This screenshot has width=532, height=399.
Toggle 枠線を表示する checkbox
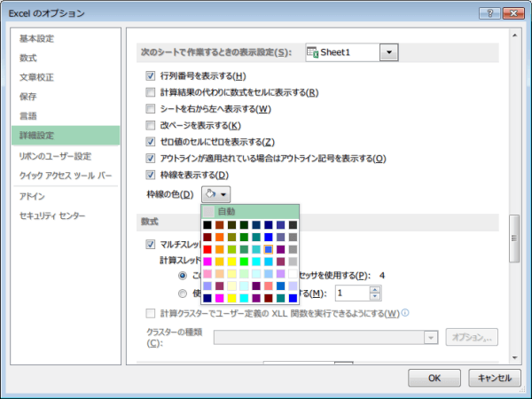click(151, 175)
